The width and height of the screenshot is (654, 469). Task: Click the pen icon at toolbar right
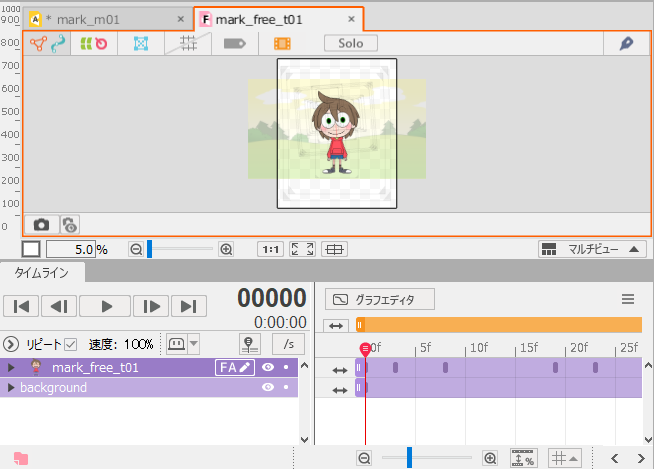(x=627, y=44)
